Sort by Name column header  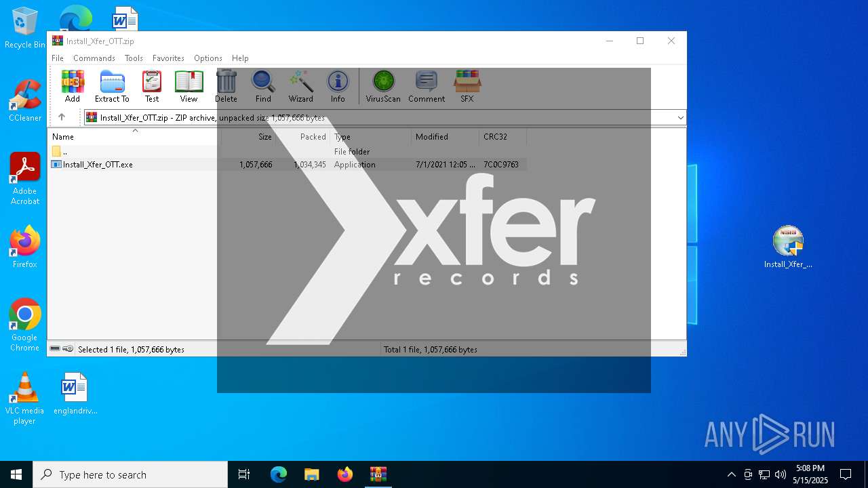click(x=135, y=137)
